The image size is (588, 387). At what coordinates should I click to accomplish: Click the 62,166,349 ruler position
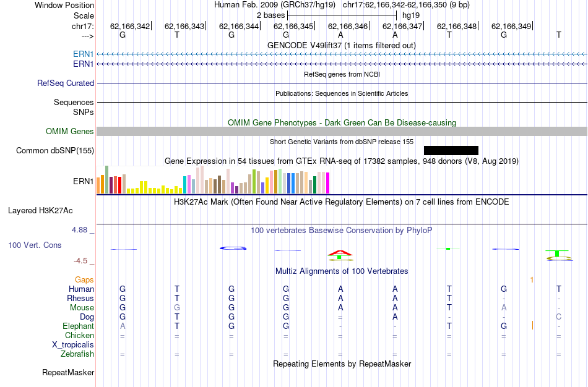pos(511,26)
